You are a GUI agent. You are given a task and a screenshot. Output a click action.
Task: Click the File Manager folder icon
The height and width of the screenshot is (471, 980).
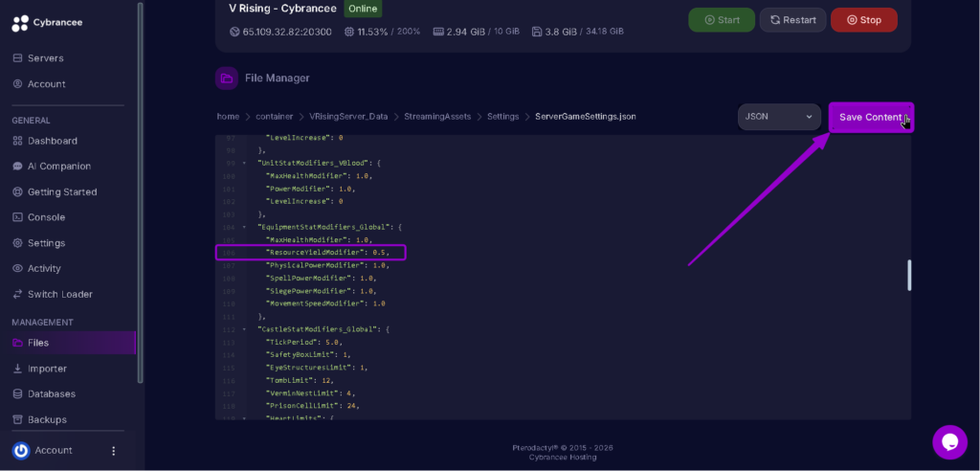(226, 78)
